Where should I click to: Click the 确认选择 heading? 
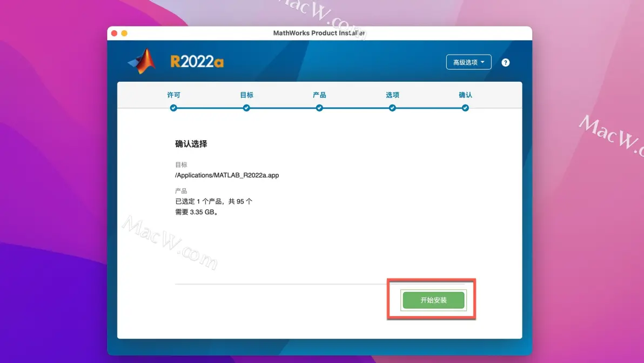tap(191, 144)
